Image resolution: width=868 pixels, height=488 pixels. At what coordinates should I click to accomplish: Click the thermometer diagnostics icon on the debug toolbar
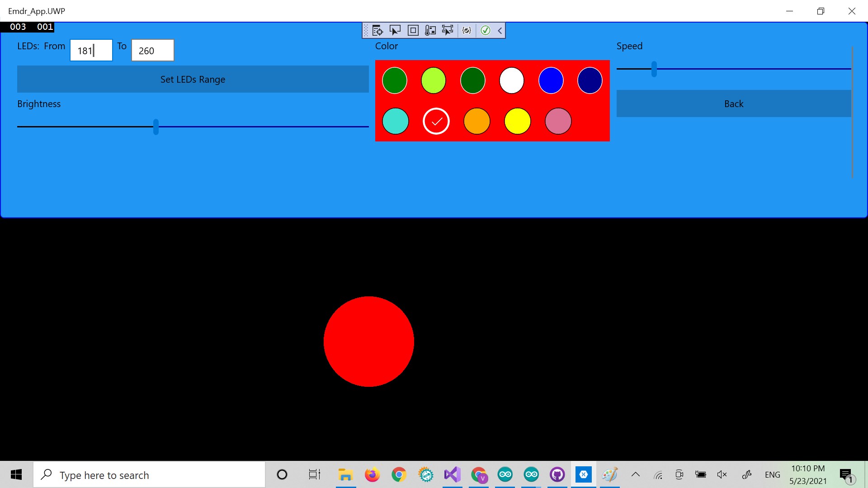[x=431, y=30]
